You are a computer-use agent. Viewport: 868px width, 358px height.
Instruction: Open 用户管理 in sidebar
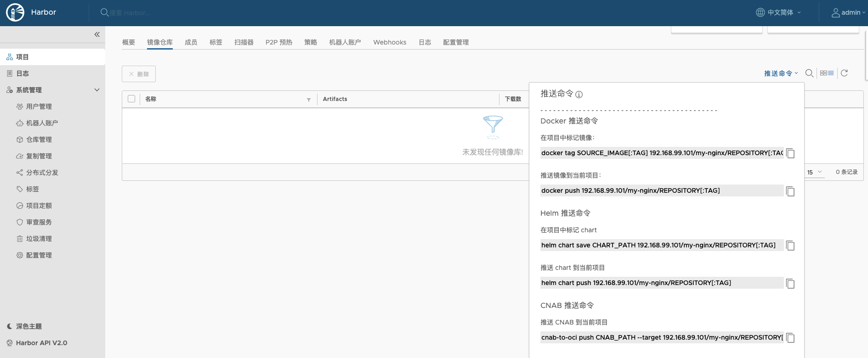click(39, 106)
